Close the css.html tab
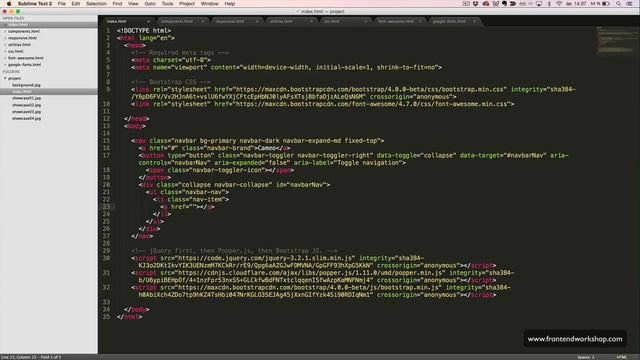 [365, 21]
